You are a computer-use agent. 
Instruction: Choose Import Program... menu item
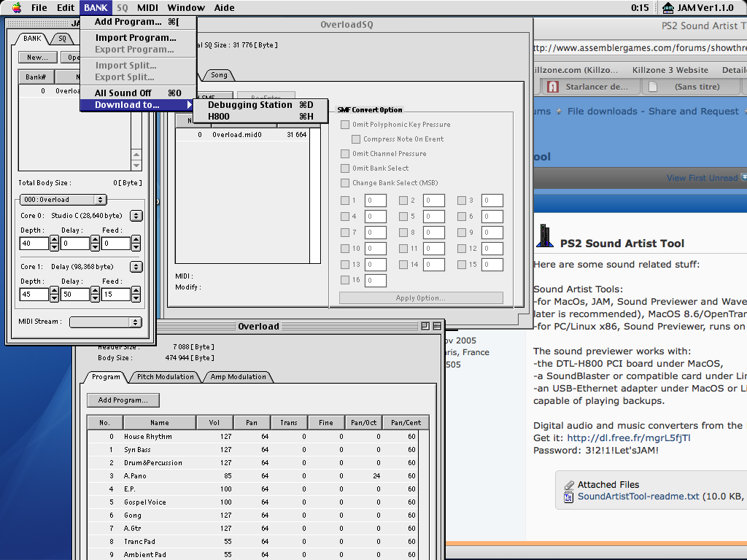(x=138, y=38)
